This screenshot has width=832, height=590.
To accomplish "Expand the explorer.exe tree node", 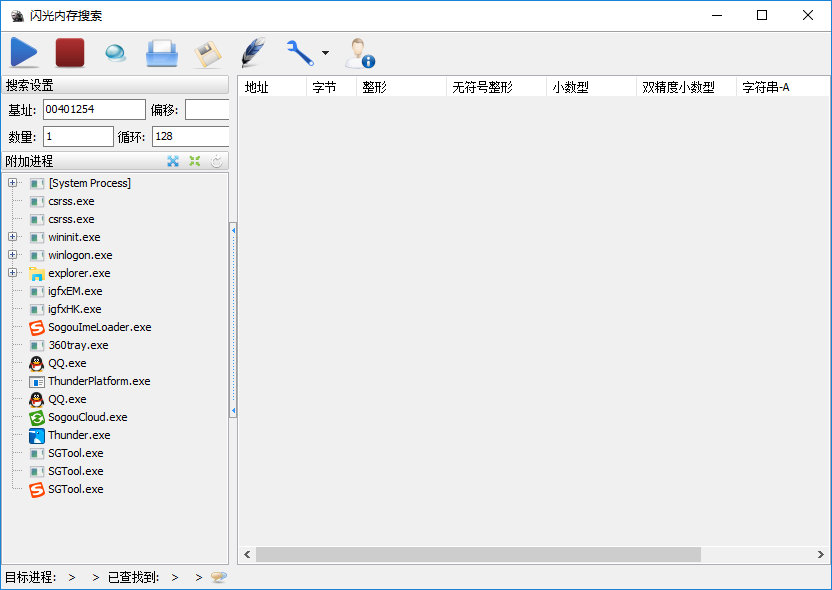I will 12,273.
